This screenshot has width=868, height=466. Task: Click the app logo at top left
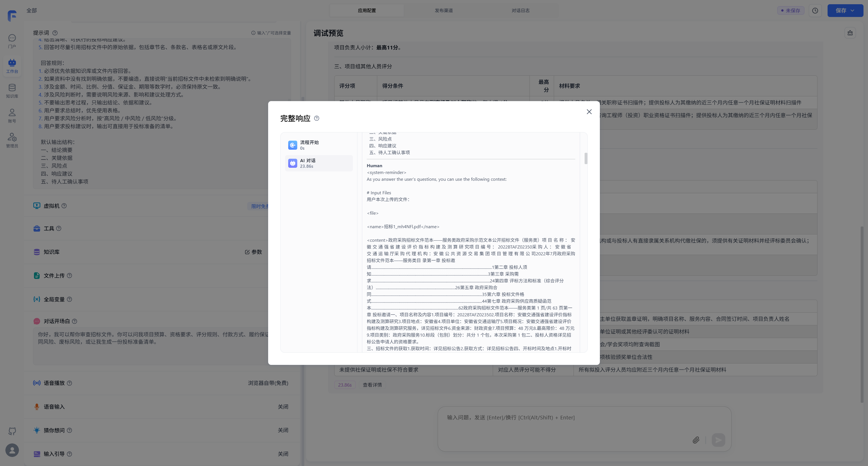pos(12,16)
